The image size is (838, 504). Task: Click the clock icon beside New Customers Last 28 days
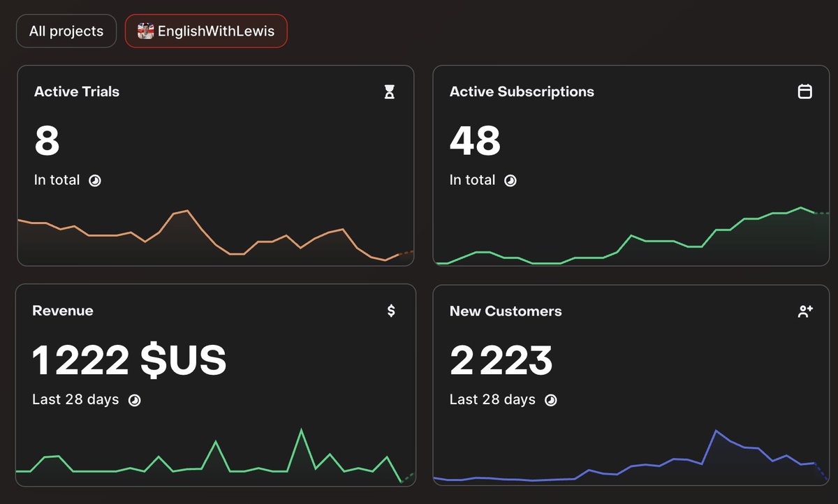click(551, 401)
